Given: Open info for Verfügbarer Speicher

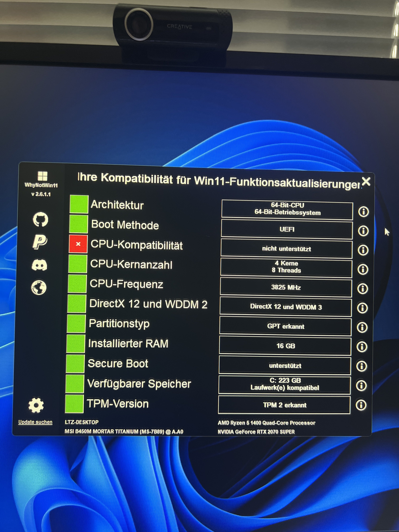Looking at the screenshot, I should pos(361,386).
